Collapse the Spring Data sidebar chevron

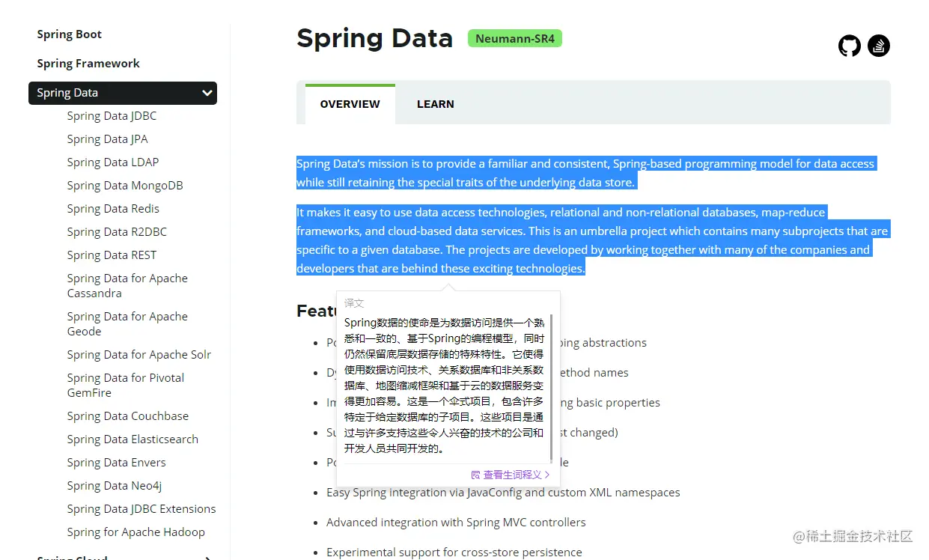click(x=207, y=93)
